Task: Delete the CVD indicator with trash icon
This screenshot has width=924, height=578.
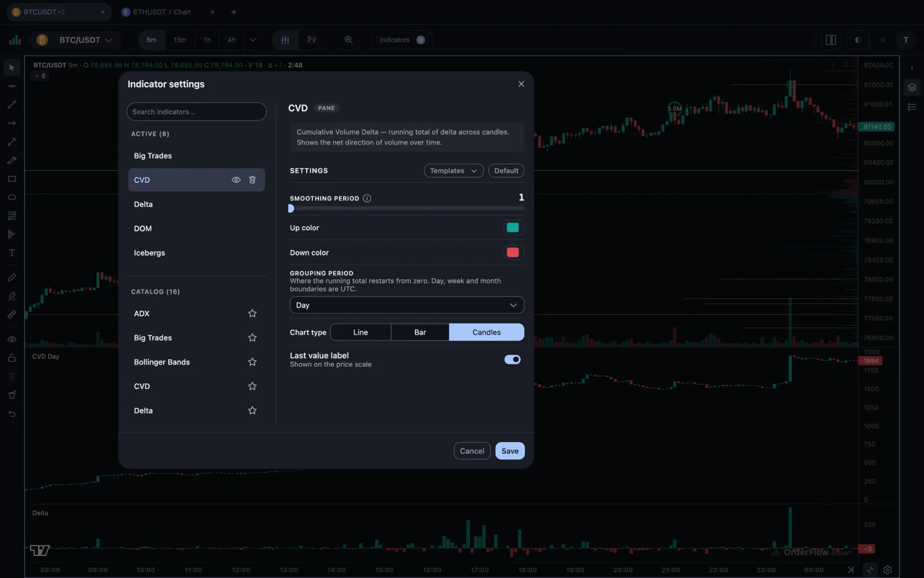Action: point(252,180)
